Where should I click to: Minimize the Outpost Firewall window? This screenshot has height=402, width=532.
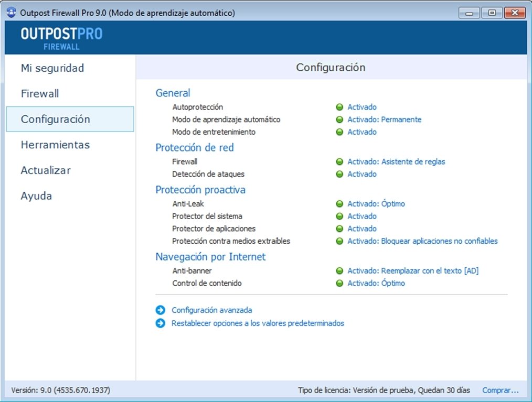[x=469, y=13]
